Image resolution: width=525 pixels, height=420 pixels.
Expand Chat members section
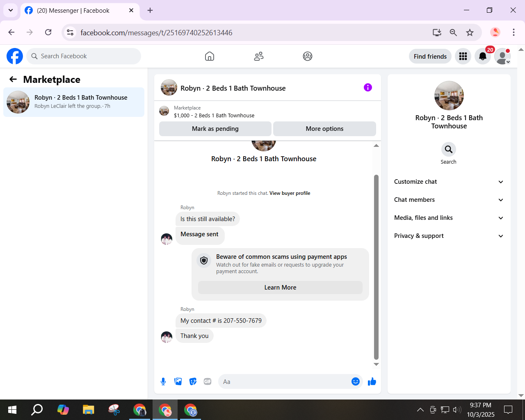(449, 200)
